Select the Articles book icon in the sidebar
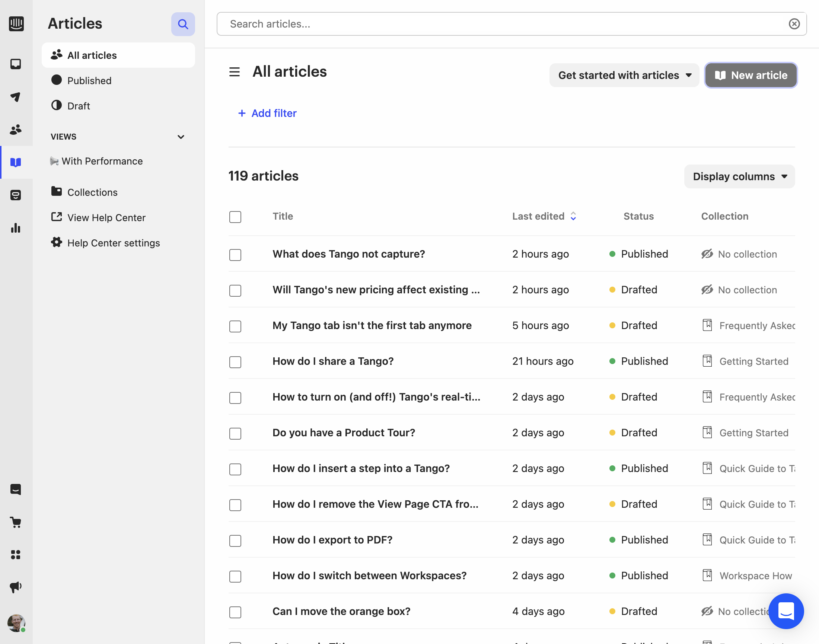Screen dimensions: 819x644 16,163
